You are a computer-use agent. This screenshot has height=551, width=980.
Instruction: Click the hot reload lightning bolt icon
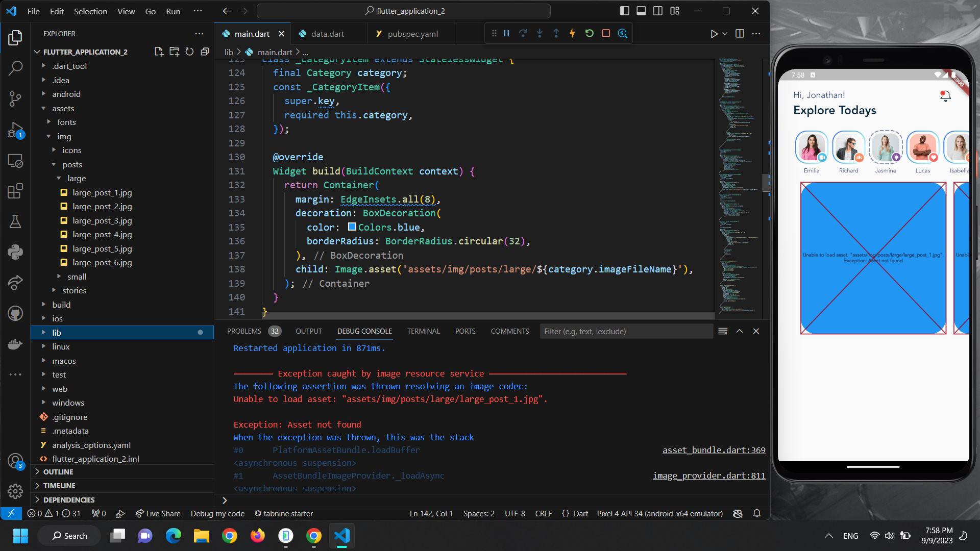tap(572, 33)
